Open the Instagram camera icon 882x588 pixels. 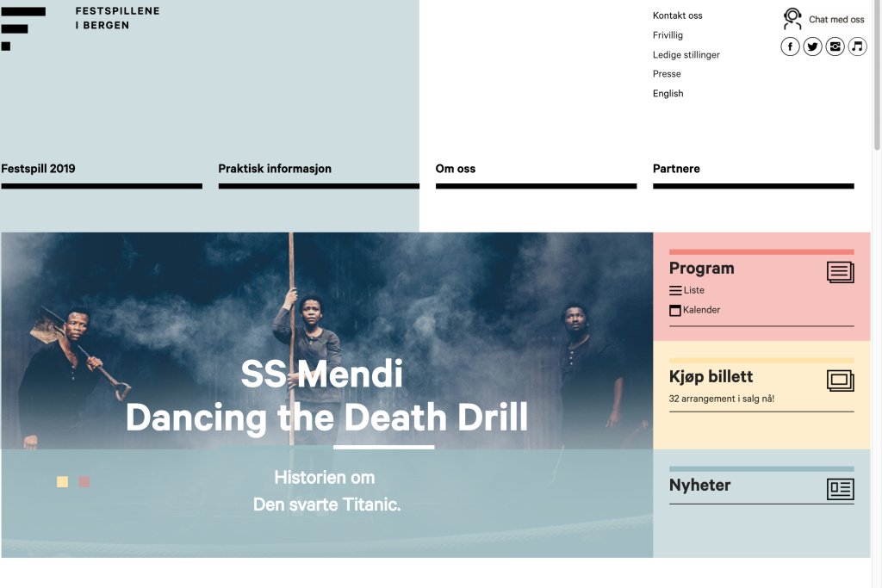835,46
